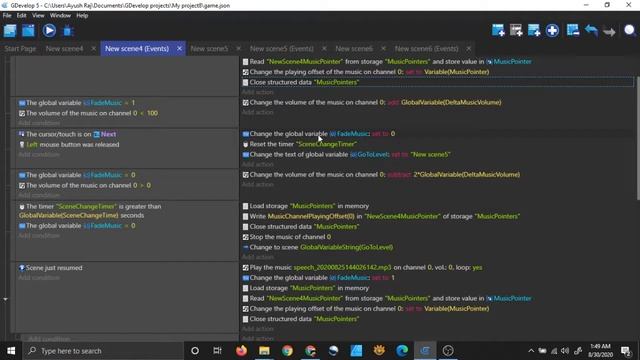Image resolution: width=640 pixels, height=360 pixels.
Task: Close the New scene6 (Events) tab
Action: (469, 49)
